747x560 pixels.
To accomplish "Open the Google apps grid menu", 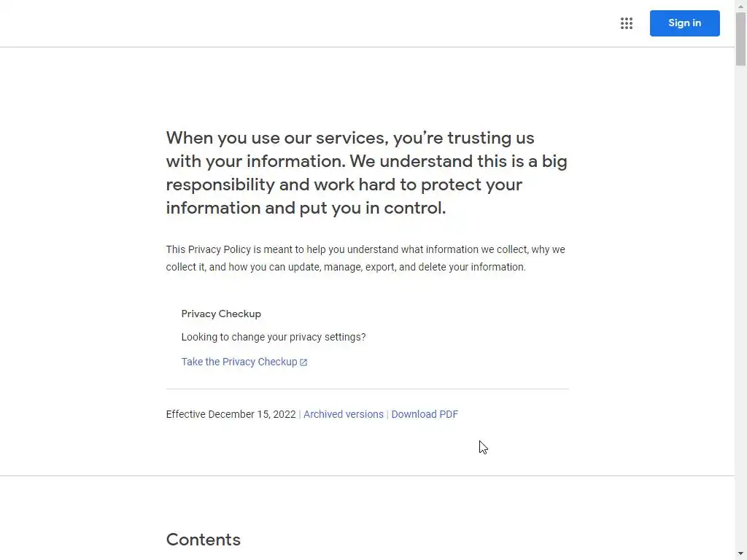I will click(626, 23).
